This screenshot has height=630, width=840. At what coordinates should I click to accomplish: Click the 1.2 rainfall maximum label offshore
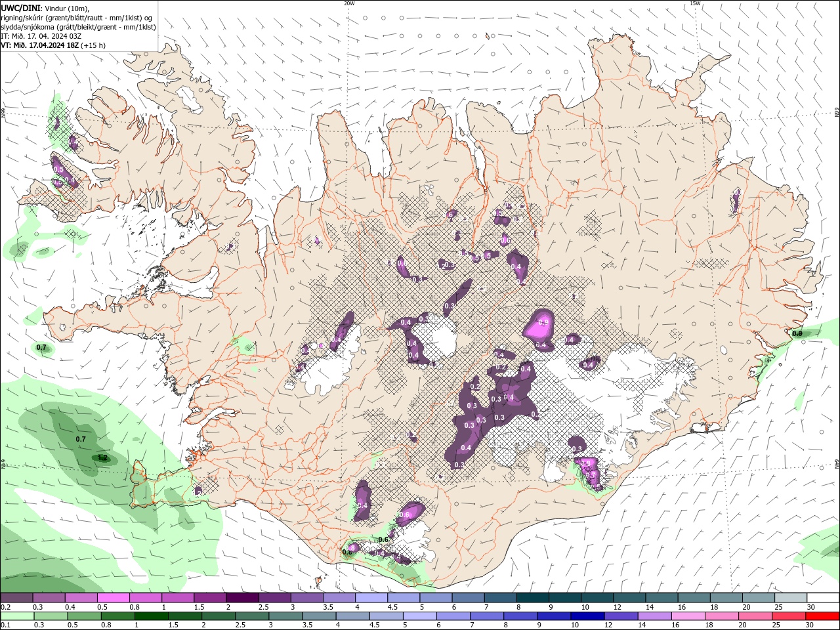pyautogui.click(x=102, y=457)
